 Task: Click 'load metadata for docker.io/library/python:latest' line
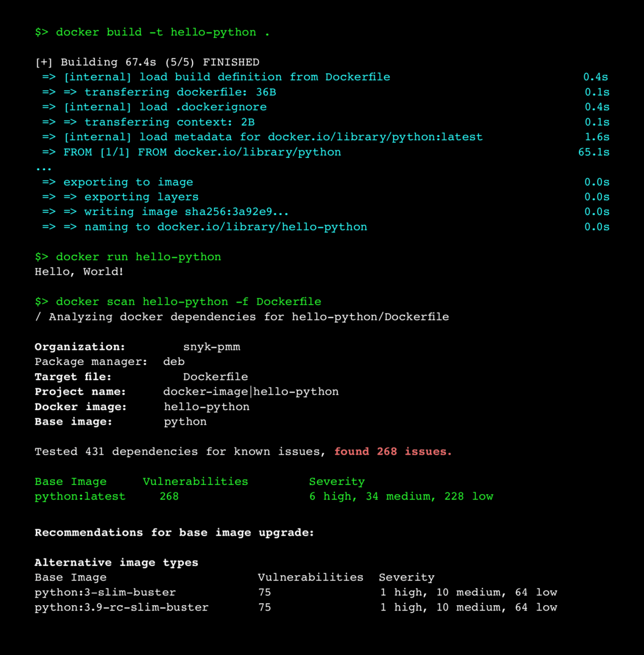(262, 137)
